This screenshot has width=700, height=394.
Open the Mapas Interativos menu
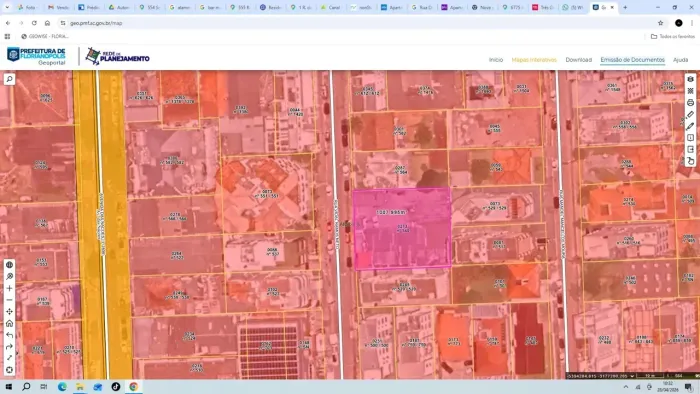(x=534, y=60)
